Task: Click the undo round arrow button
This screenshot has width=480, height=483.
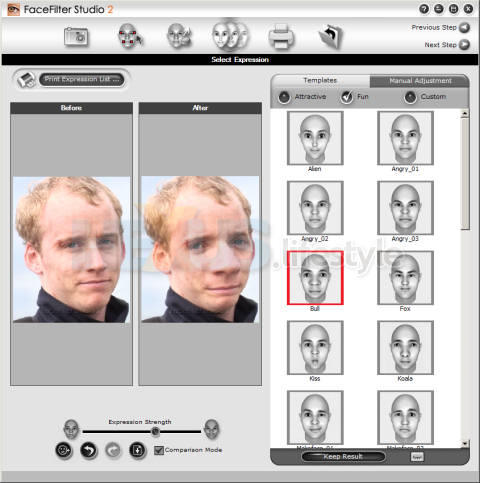Action: (x=89, y=451)
